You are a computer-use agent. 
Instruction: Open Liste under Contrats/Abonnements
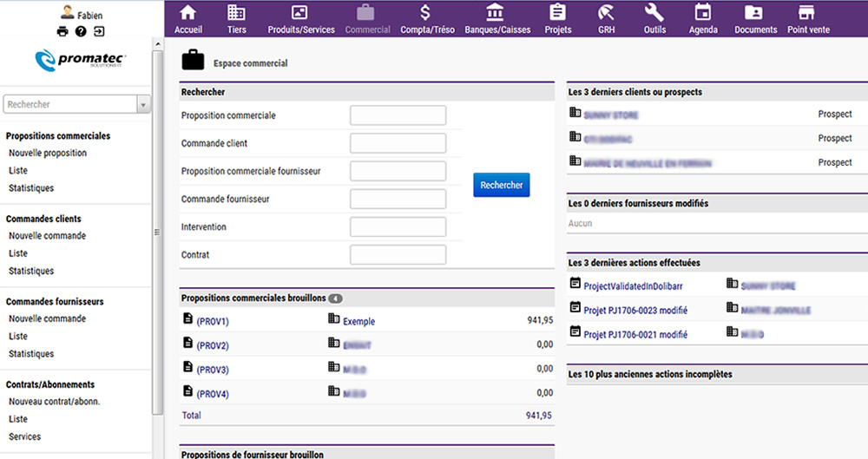18,419
